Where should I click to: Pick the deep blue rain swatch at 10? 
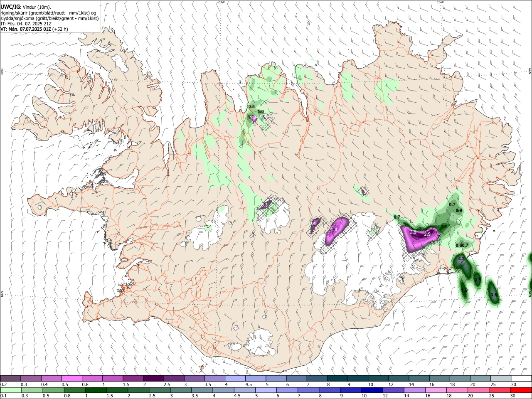point(371,390)
